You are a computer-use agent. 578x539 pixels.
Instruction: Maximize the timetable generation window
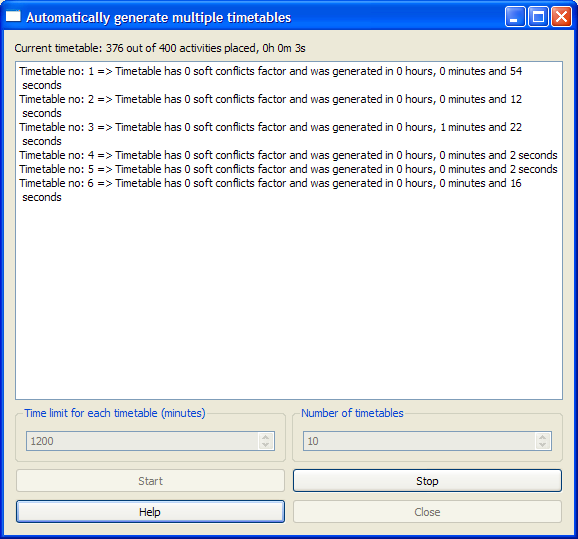point(538,17)
